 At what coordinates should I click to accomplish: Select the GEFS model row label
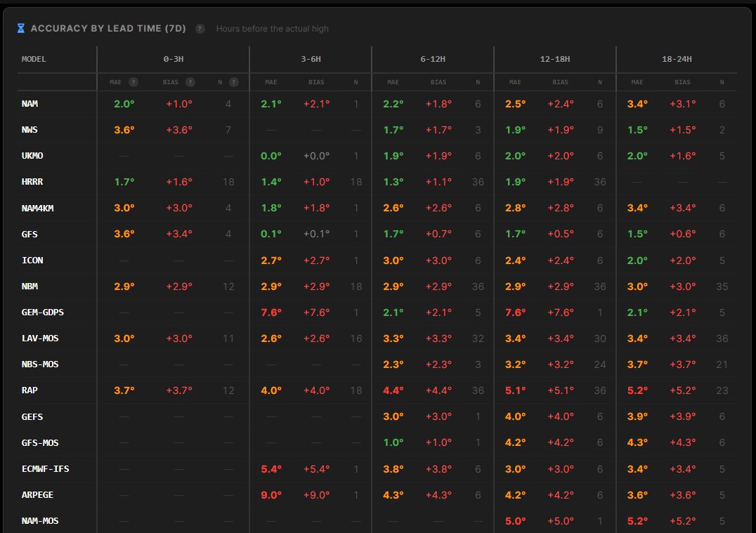(32, 417)
